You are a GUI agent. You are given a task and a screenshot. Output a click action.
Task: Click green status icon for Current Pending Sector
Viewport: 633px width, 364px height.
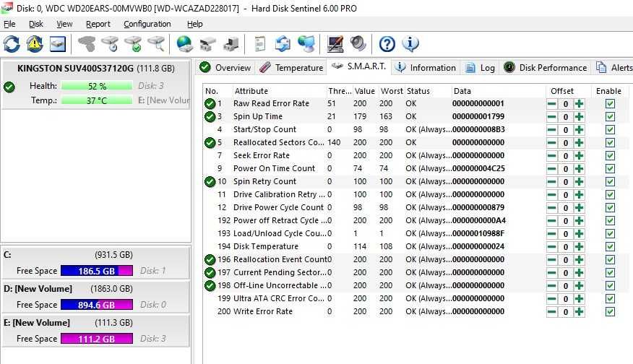(x=210, y=272)
